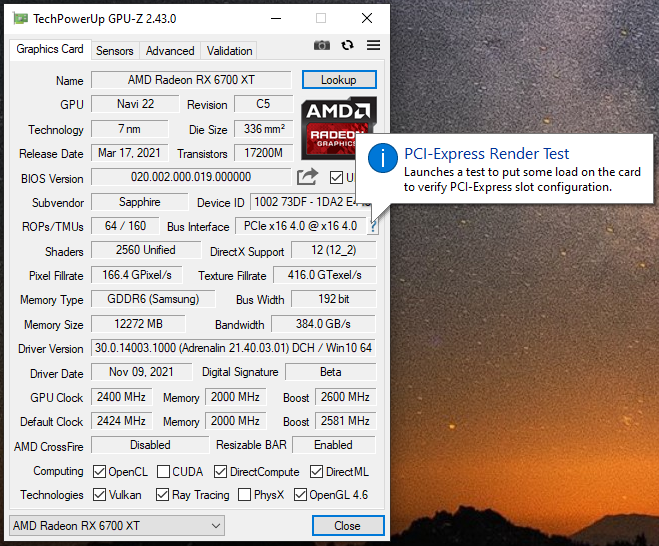659x546 pixels.
Task: Click the BIOS Version field value
Action: pyautogui.click(x=191, y=177)
